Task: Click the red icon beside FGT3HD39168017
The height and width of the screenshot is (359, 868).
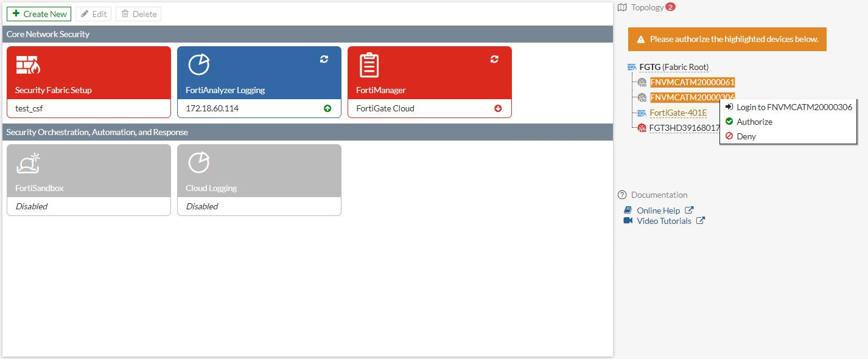Action: (x=642, y=128)
